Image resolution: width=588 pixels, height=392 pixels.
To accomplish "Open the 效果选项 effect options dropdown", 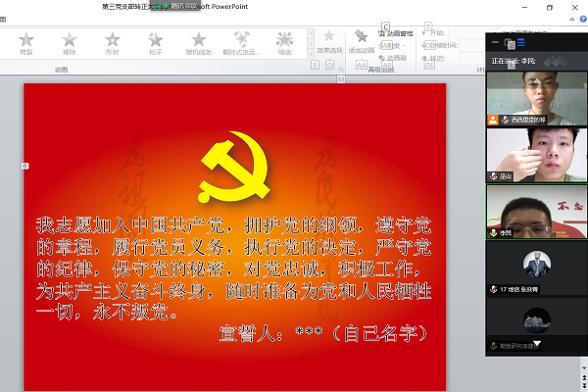I will pyautogui.click(x=331, y=41).
